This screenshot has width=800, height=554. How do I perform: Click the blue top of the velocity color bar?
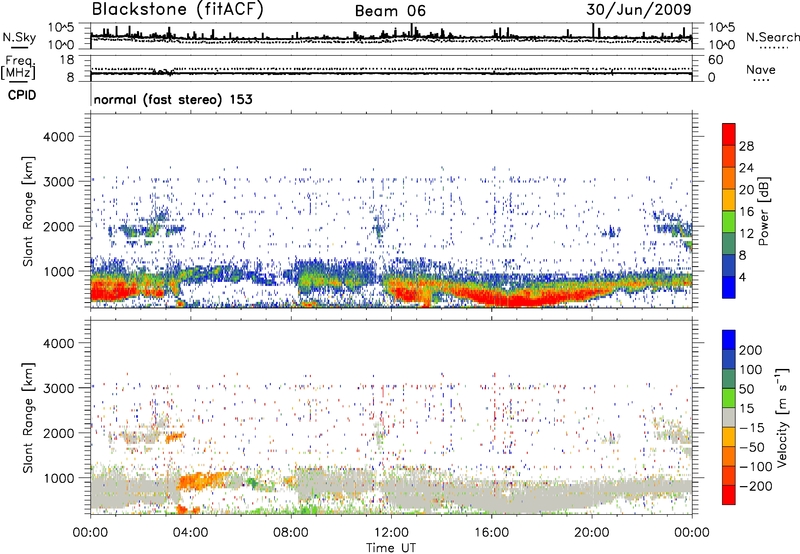coord(729,340)
